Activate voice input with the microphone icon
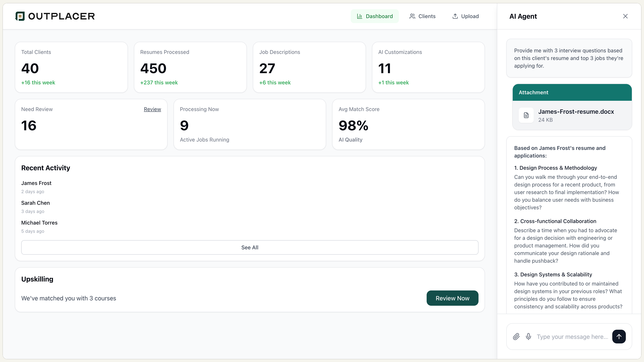Viewport: 644px width, 362px height. coord(528,337)
